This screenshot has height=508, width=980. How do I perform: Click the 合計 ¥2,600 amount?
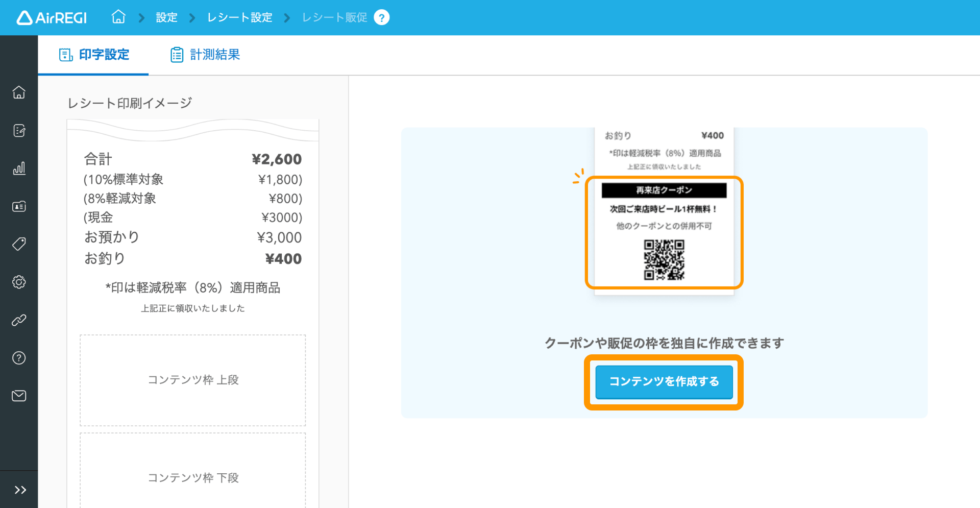[x=277, y=159]
